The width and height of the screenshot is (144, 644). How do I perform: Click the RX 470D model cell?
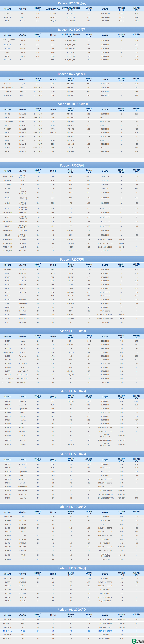click(7, 148)
